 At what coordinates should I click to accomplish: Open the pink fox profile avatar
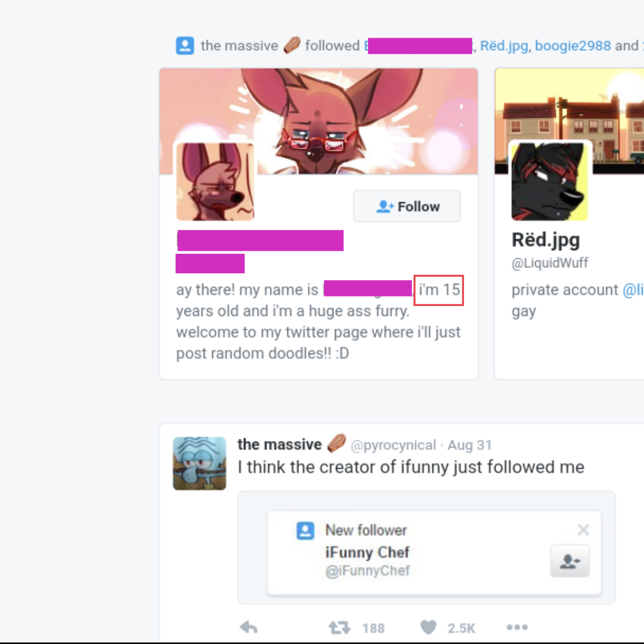point(215,182)
